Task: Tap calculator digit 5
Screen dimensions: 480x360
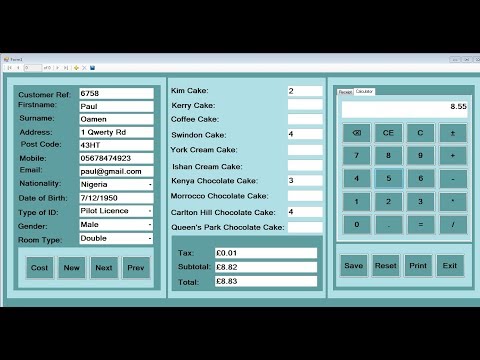Action: coord(388,178)
